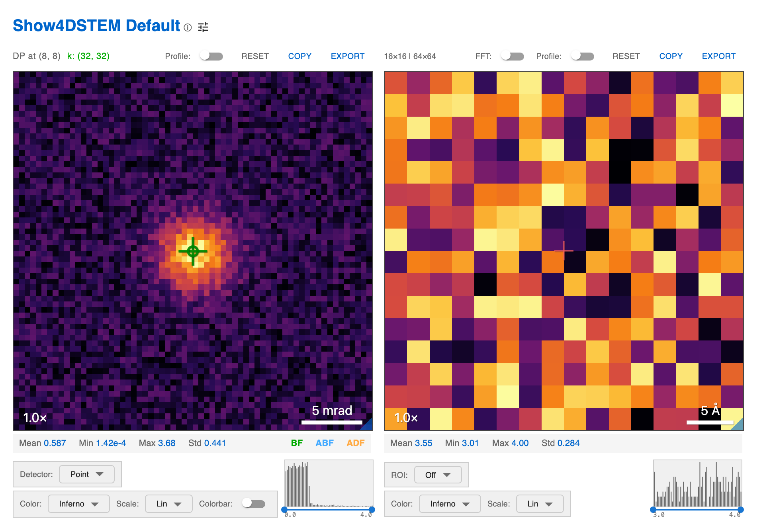Open the ROI dropdown set to Off

point(438,475)
